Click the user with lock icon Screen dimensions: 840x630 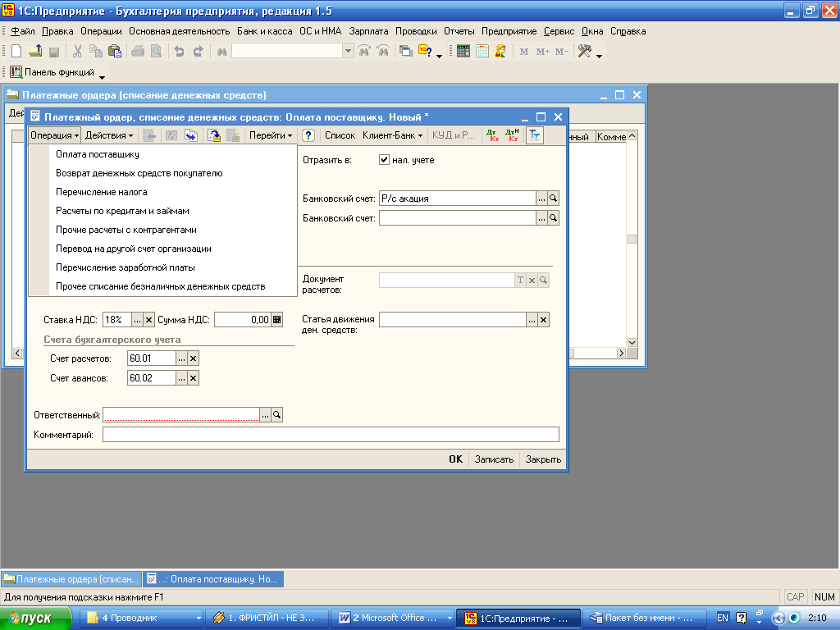[x=500, y=52]
